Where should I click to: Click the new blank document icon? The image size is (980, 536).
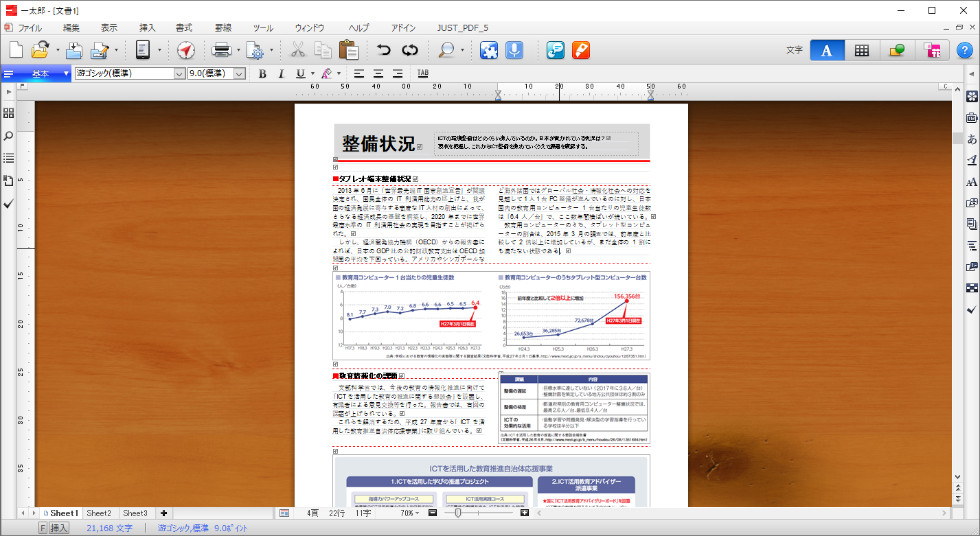coord(16,50)
